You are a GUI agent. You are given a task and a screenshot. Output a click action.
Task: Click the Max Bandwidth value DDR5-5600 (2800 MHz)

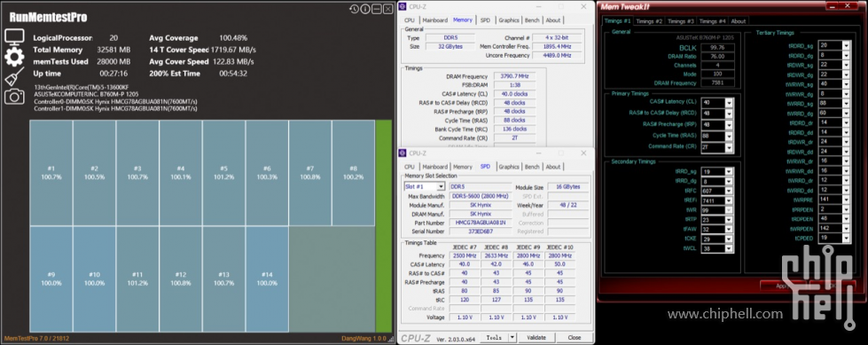[x=480, y=196]
